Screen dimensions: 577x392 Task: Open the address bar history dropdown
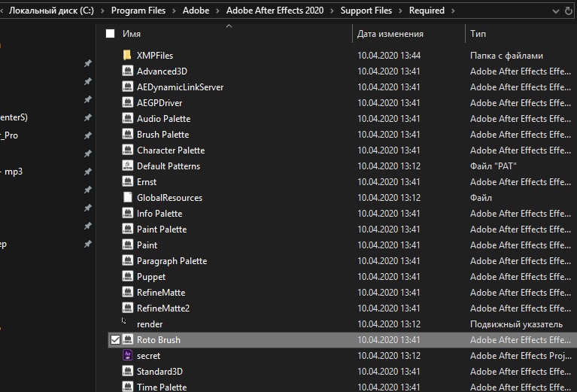(556, 11)
